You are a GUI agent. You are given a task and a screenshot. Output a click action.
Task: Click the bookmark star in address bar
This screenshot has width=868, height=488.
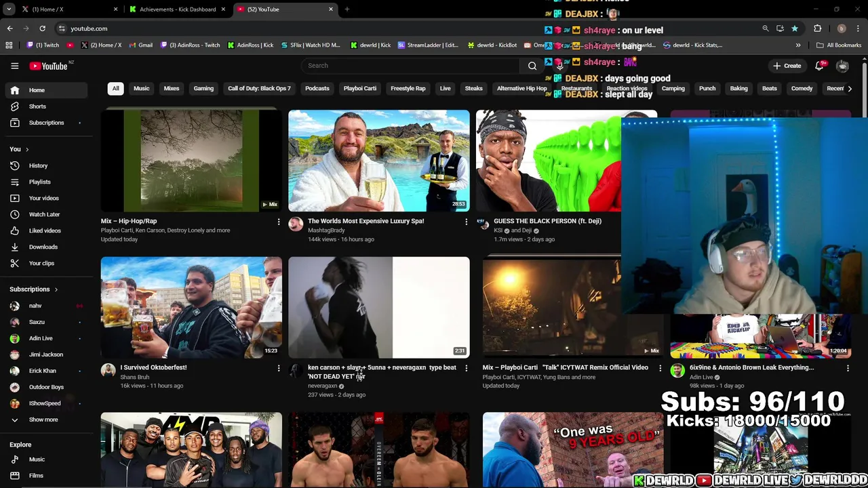click(x=795, y=28)
